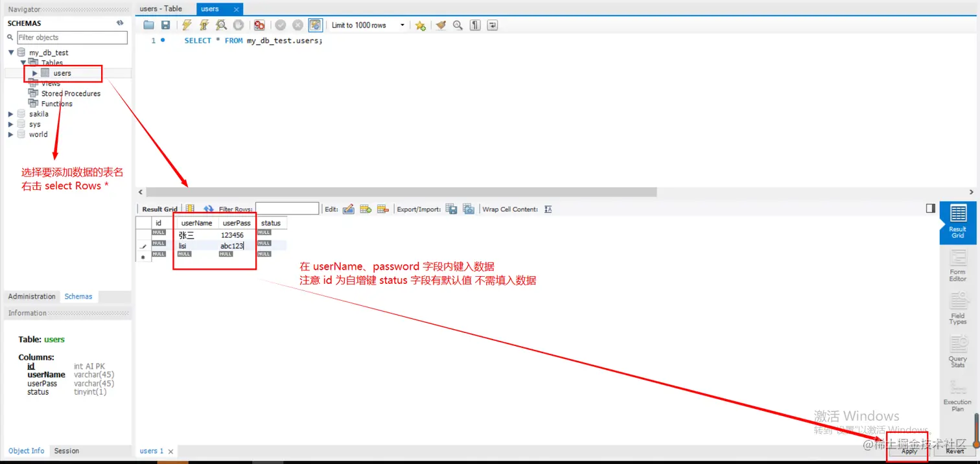Expand the sakila schema

[x=10, y=113]
